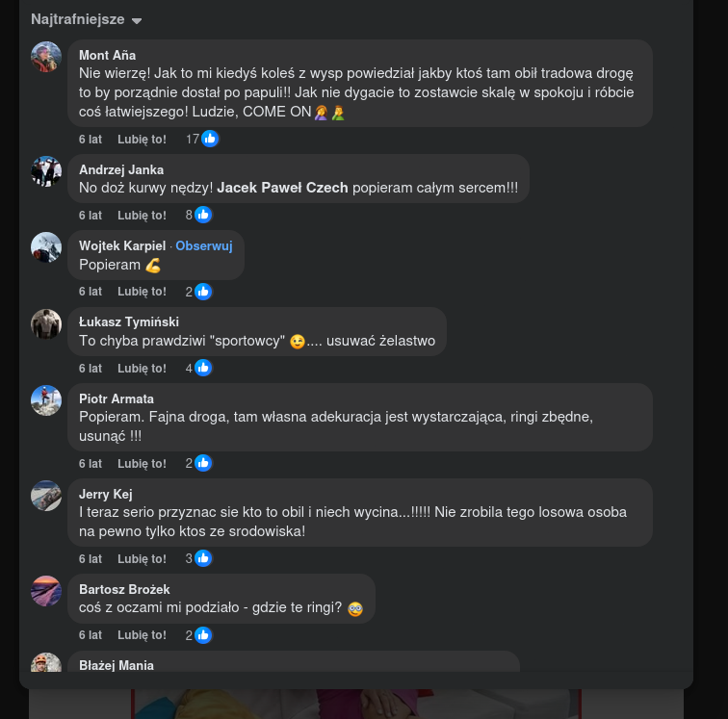Open the Najtrafniejsze comment sorting dropdown
Viewport: 728px width, 719px height.
(86, 19)
